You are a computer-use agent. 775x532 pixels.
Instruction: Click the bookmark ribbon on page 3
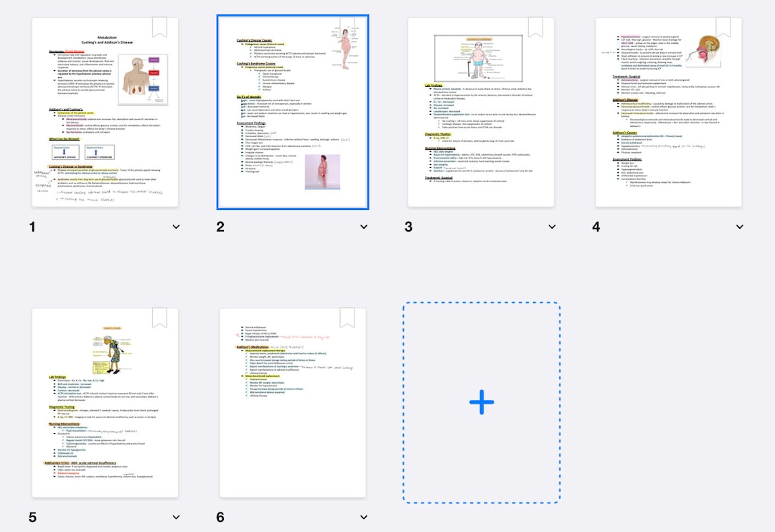[534, 26]
